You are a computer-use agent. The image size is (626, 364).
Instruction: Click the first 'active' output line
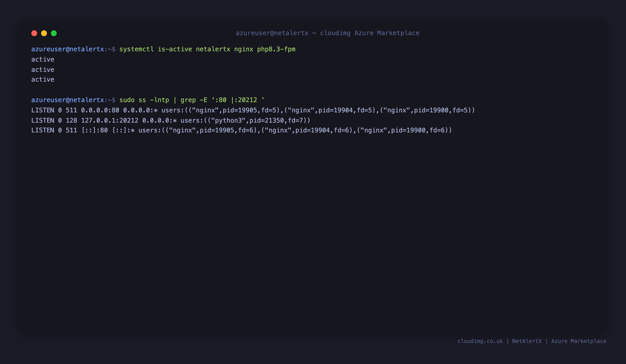(x=43, y=60)
